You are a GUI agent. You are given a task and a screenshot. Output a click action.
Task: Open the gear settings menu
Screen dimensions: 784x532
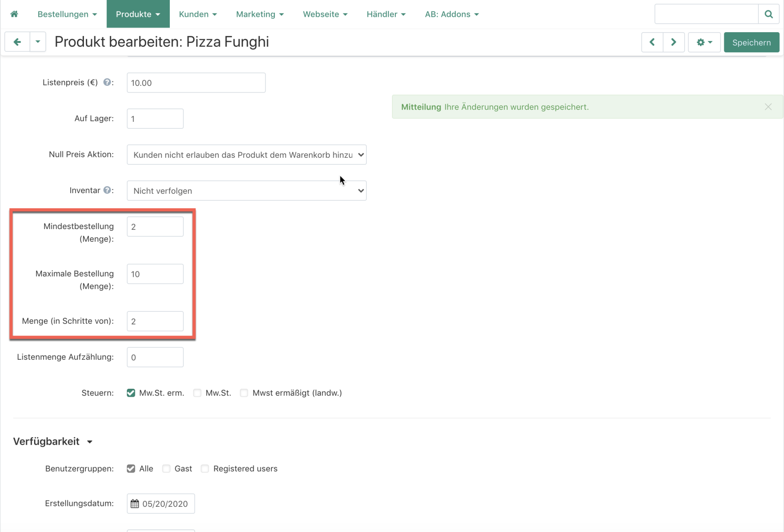(704, 42)
